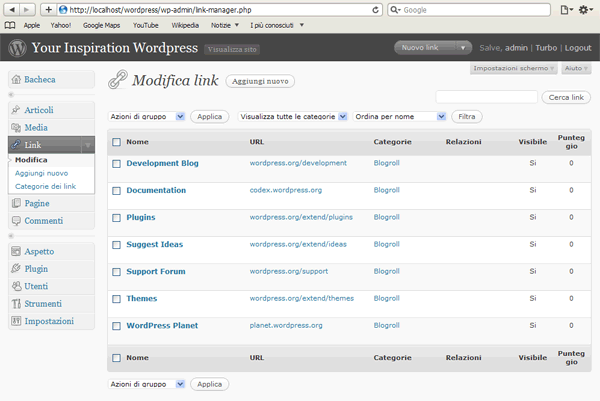600x401 pixels.
Task: Click the browser forward arrow button
Action: click(27, 10)
